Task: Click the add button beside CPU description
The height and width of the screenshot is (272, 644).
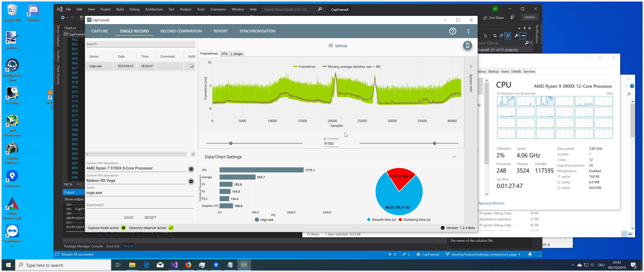Action: tap(191, 169)
